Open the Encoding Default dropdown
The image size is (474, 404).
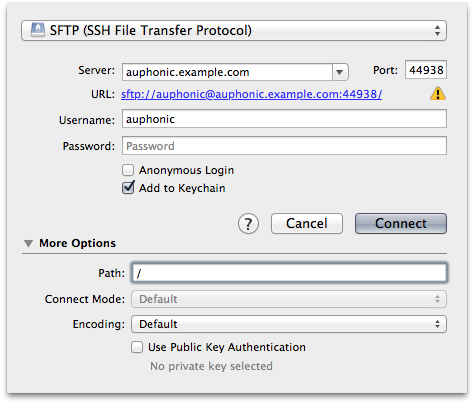[x=289, y=324]
